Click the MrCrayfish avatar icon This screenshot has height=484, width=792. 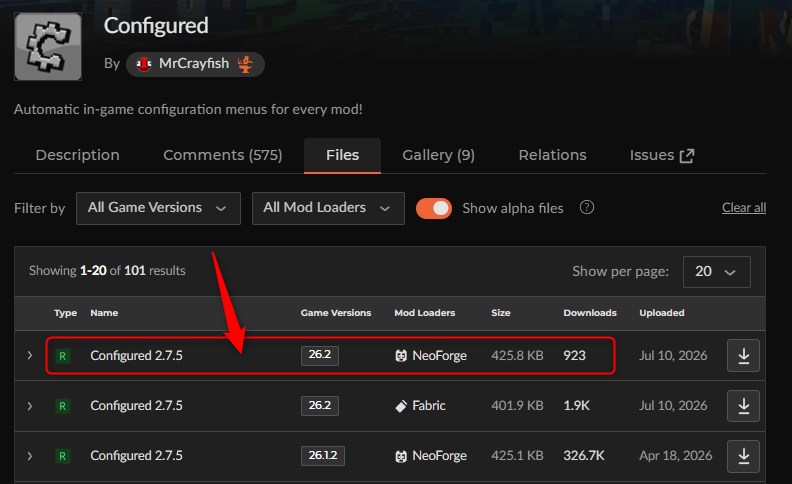point(144,64)
